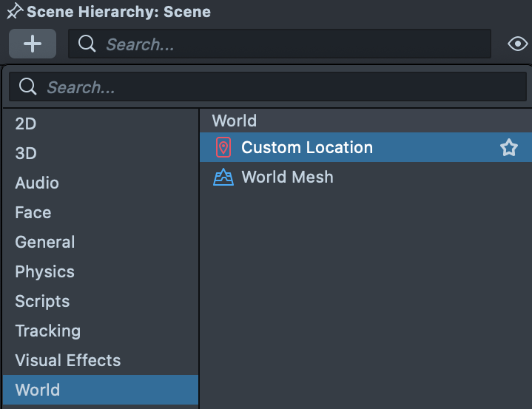532x409 pixels.
Task: Focus the add-object popup search field
Action: (274, 87)
